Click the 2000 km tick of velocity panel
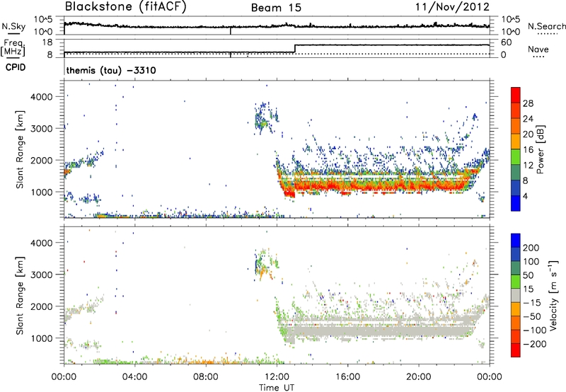566x392 pixels. coord(41,306)
